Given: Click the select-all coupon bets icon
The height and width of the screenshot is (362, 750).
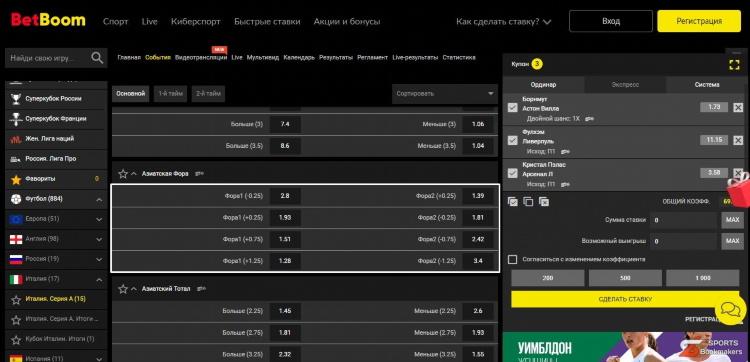Looking at the screenshot, I should [x=513, y=202].
